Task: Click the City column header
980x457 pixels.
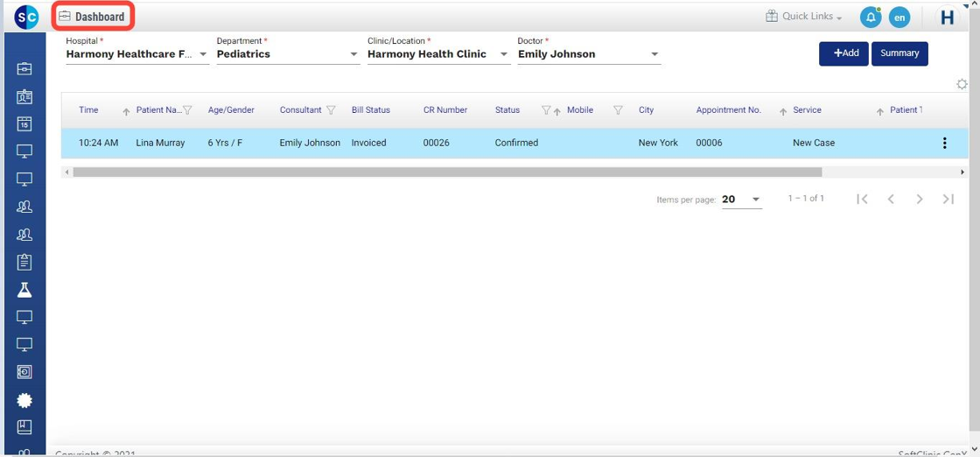Action: pyautogui.click(x=647, y=110)
